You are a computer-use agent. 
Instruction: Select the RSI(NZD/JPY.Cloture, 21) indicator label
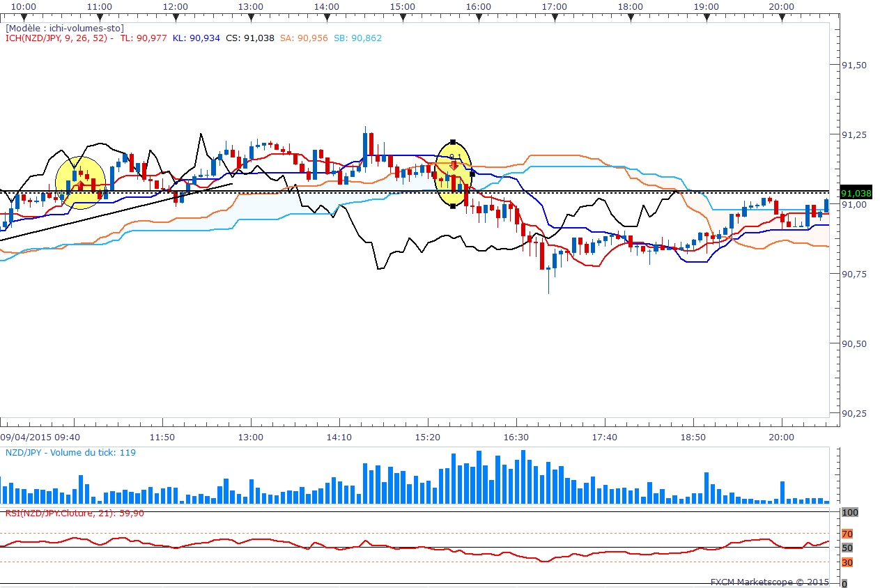tap(75, 513)
